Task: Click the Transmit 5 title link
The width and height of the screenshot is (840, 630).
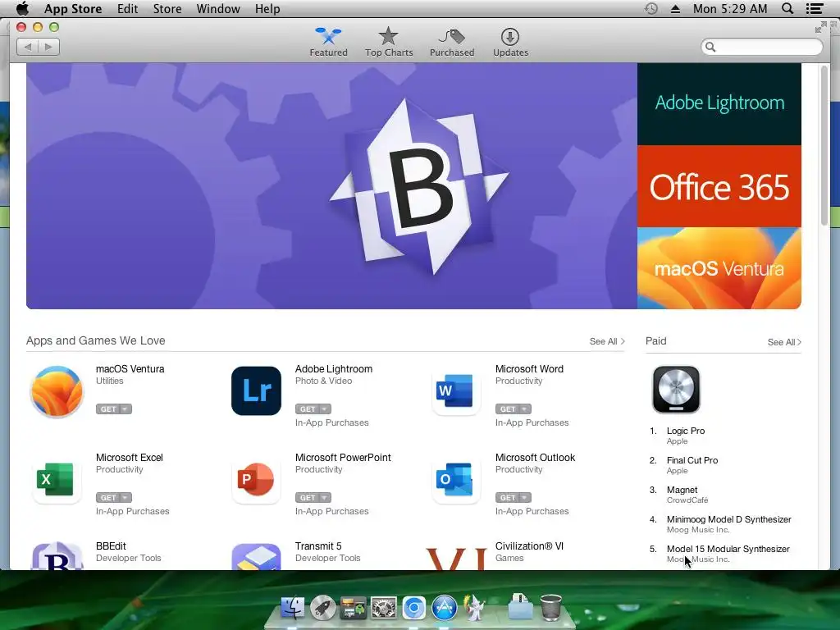Action: click(x=318, y=546)
